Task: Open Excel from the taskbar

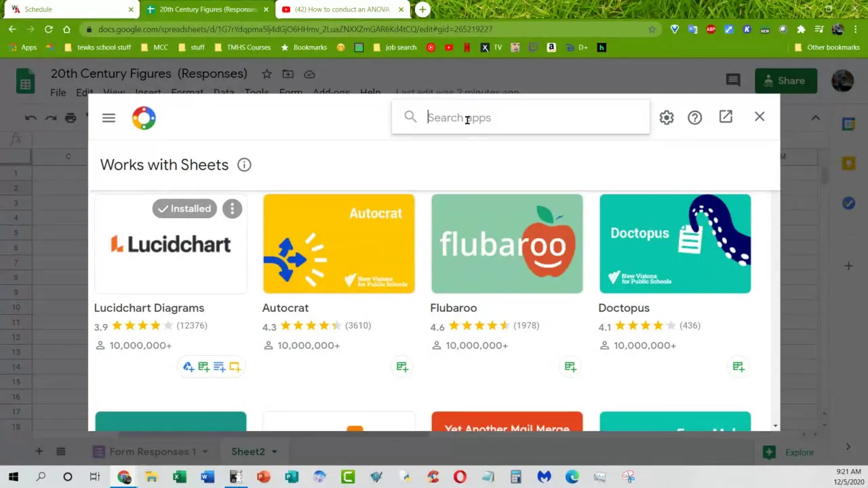Action: (x=180, y=477)
